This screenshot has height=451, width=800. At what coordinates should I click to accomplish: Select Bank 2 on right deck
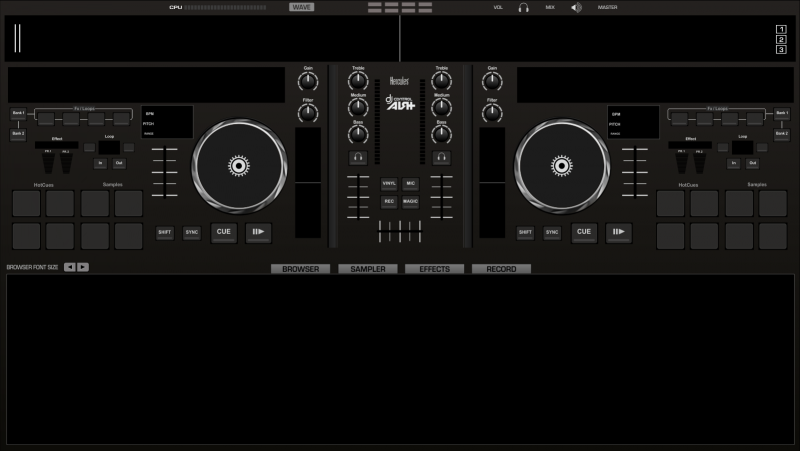(x=782, y=134)
